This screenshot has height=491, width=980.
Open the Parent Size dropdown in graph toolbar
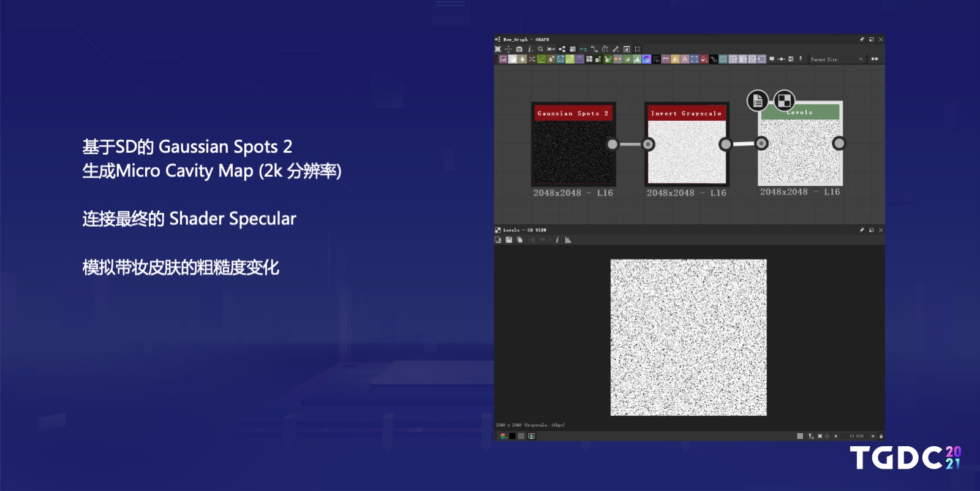[824, 59]
